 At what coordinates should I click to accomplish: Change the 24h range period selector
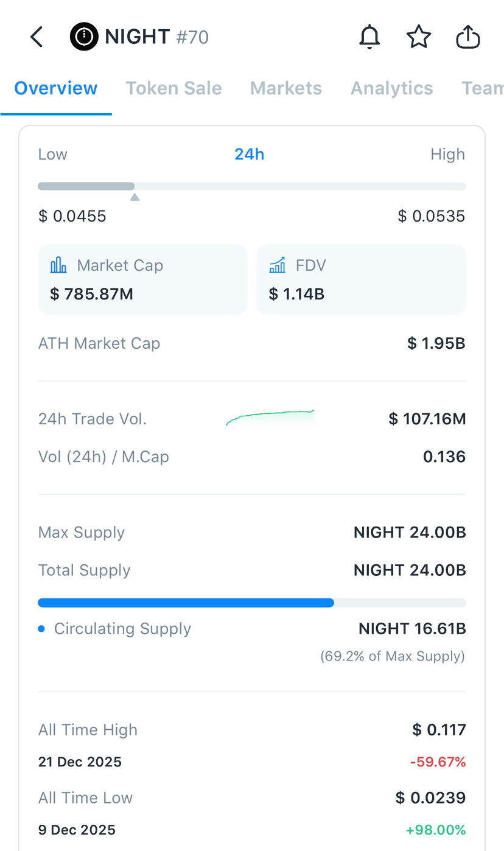(x=250, y=154)
